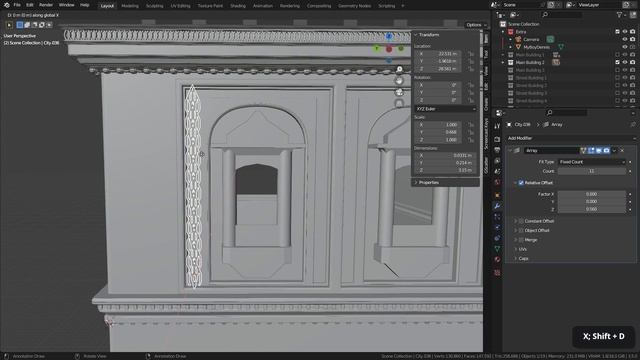Click the Dimensions Z field

coord(445,170)
